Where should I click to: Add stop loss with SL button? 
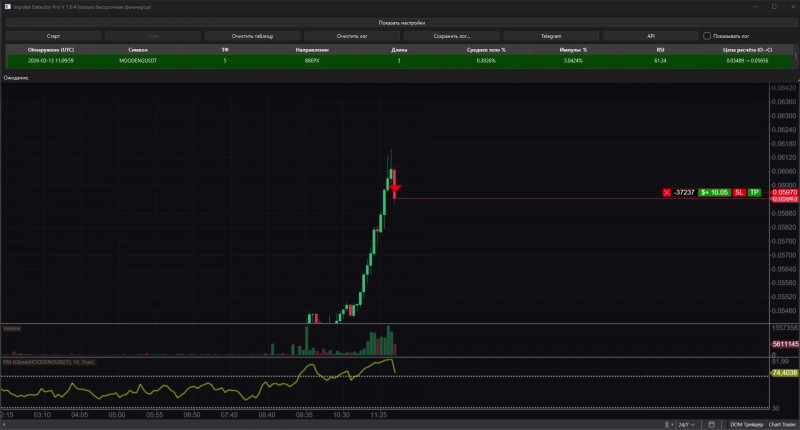click(x=739, y=192)
